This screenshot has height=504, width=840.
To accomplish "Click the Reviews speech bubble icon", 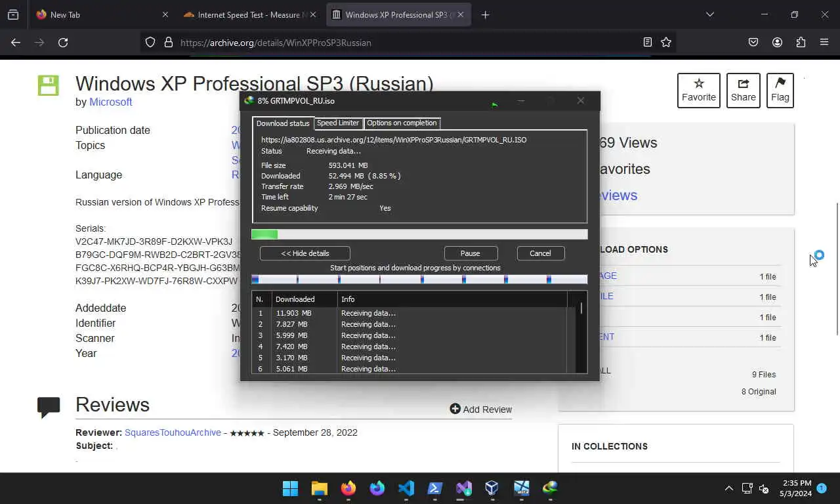I will [49, 408].
